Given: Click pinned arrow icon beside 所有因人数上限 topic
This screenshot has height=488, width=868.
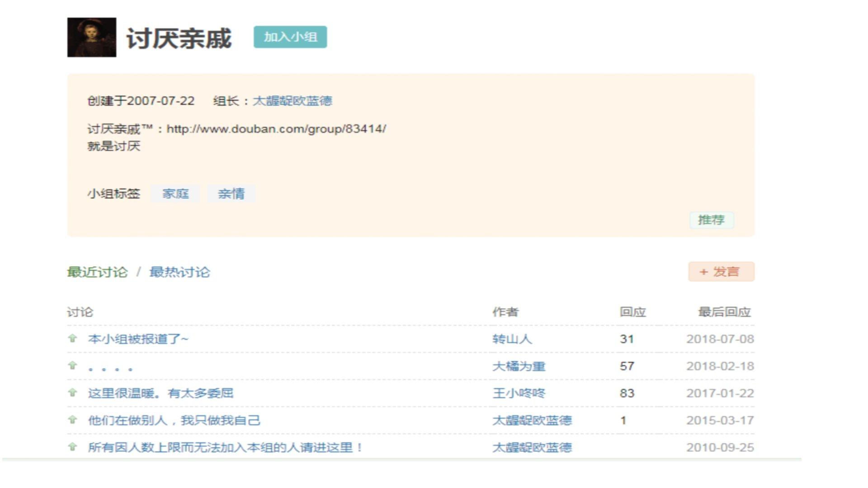Looking at the screenshot, I should coord(72,446).
